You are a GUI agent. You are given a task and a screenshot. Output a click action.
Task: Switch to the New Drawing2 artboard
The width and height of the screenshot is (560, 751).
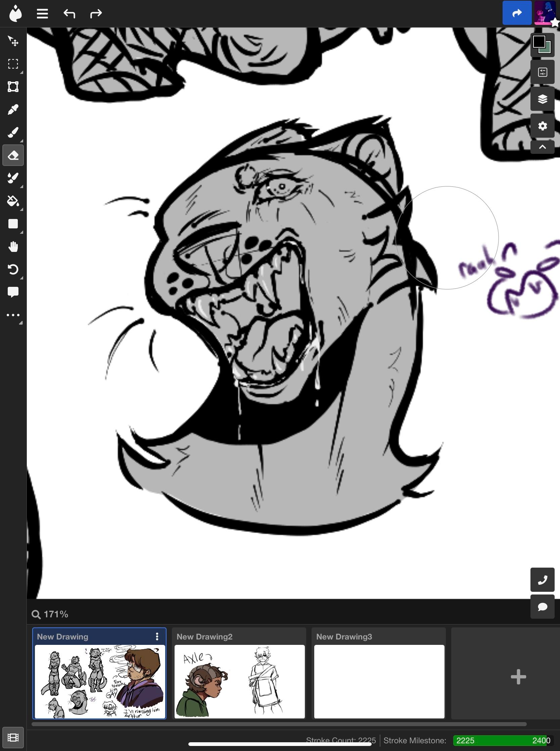pos(239,673)
